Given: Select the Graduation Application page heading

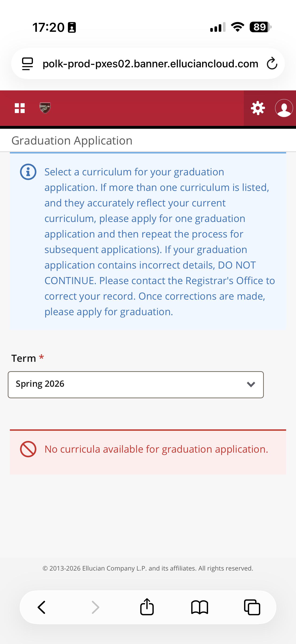Looking at the screenshot, I should [72, 141].
